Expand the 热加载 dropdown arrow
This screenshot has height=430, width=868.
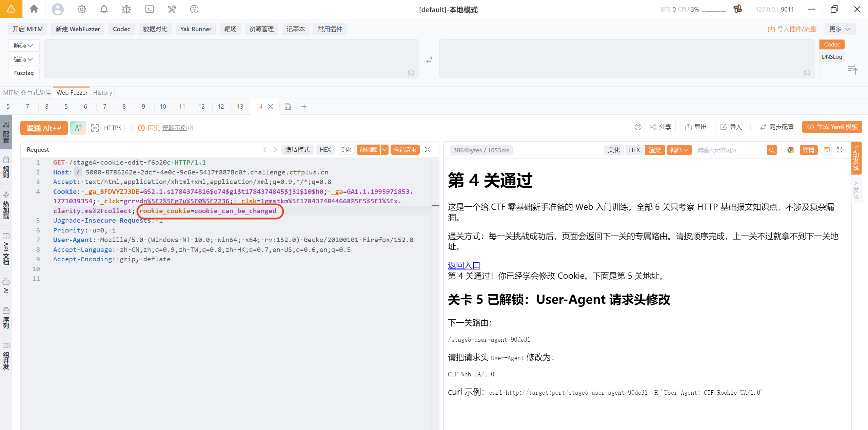384,150
